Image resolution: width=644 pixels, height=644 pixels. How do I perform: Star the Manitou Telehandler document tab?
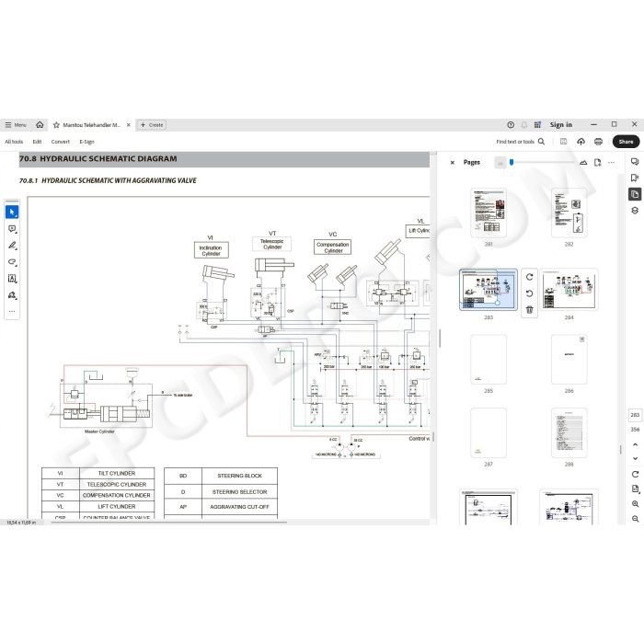(x=56, y=125)
